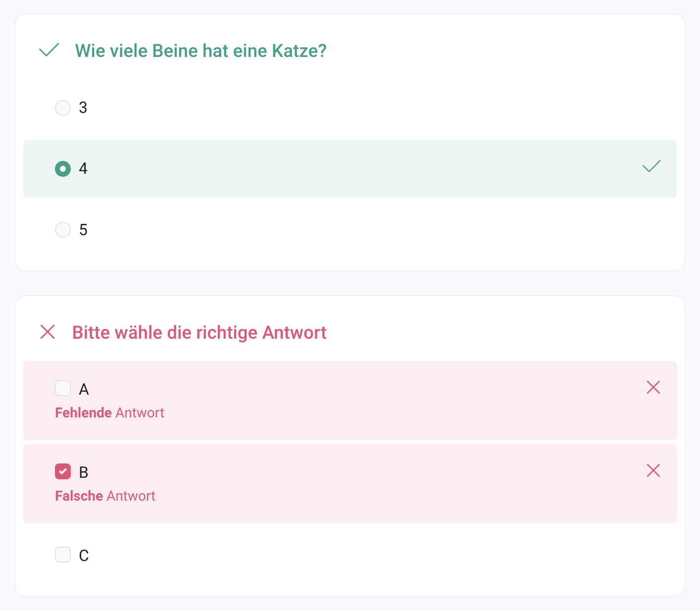Tick the checkbox for answer C
This screenshot has width=700, height=611.
tap(63, 555)
